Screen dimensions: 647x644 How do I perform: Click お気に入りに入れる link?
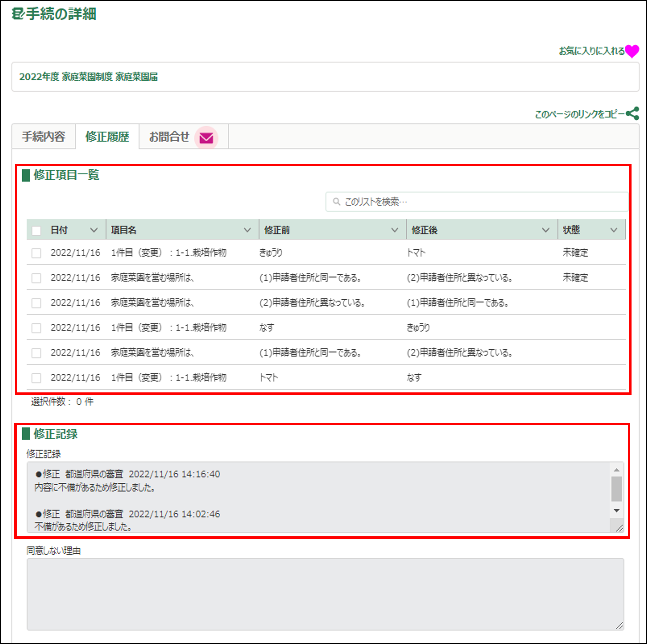pos(591,51)
